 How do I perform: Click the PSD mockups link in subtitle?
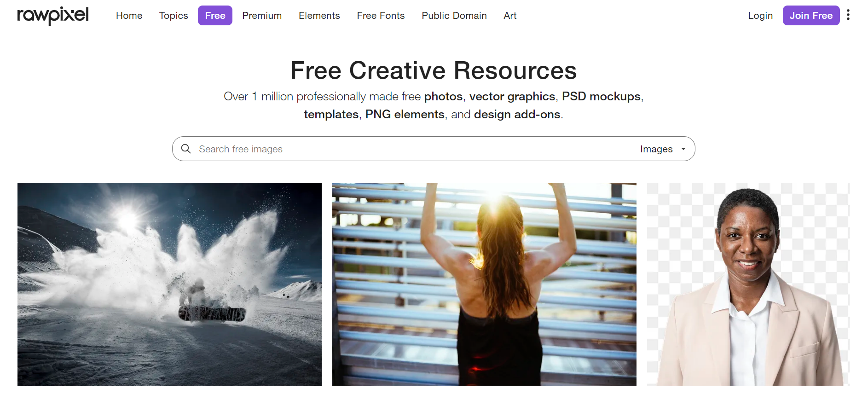pos(601,96)
